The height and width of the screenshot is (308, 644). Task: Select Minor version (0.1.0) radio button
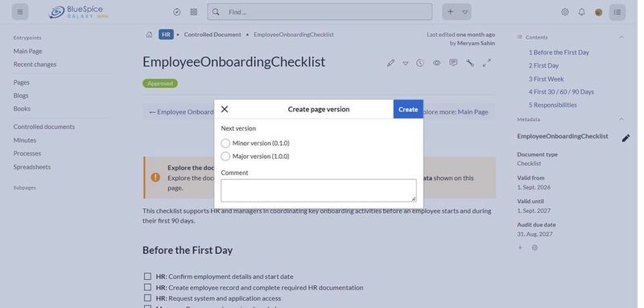coord(225,143)
